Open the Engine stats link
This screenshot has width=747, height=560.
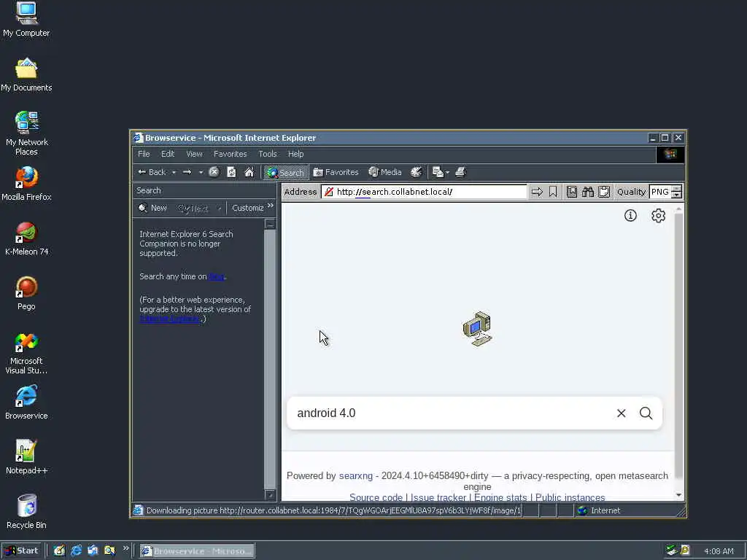coord(500,497)
